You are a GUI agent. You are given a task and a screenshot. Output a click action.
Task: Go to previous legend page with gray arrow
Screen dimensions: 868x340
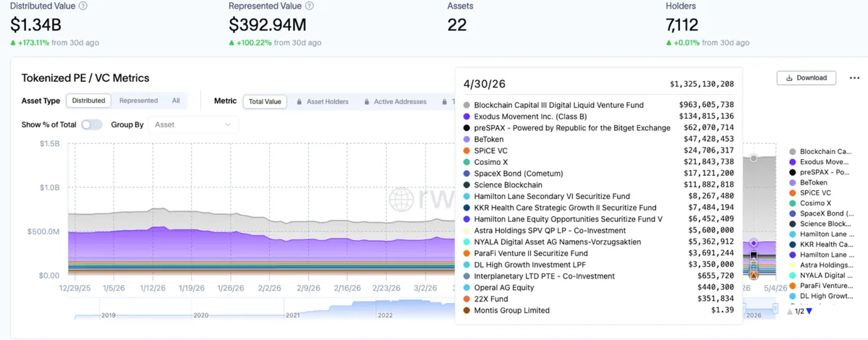(789, 311)
